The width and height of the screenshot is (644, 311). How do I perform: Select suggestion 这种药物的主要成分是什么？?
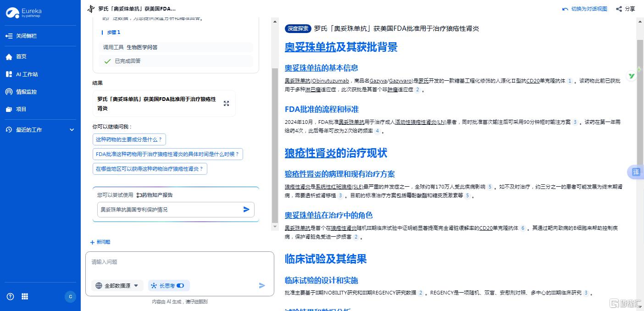coord(129,139)
